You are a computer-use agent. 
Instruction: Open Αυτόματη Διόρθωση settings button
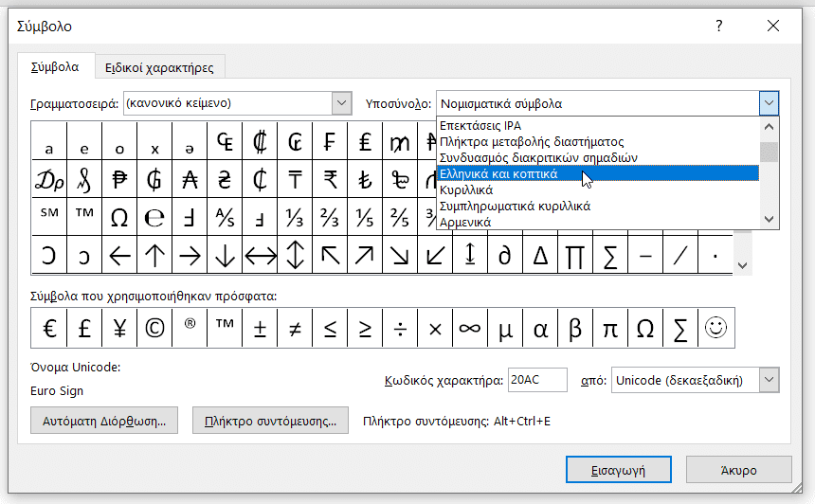pyautogui.click(x=104, y=421)
